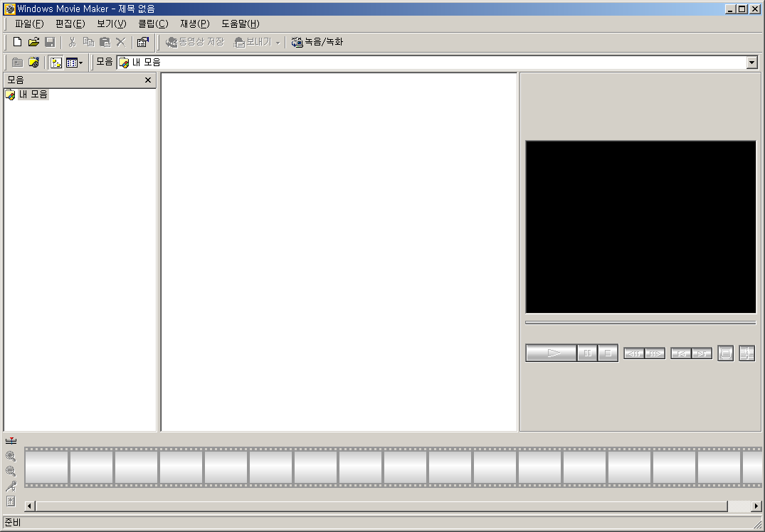Image resolution: width=765 pixels, height=532 pixels.
Task: Open project properties icon in toolbar
Action: click(x=142, y=42)
